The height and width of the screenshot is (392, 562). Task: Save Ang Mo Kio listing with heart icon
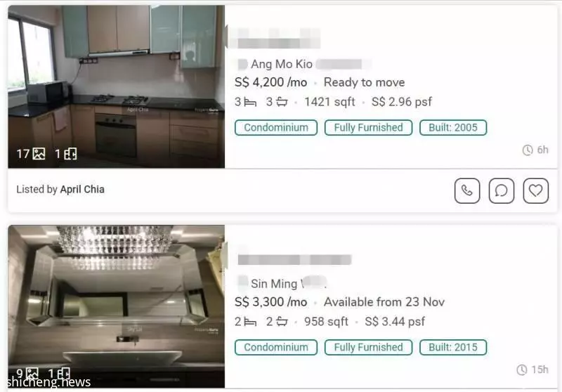point(535,190)
